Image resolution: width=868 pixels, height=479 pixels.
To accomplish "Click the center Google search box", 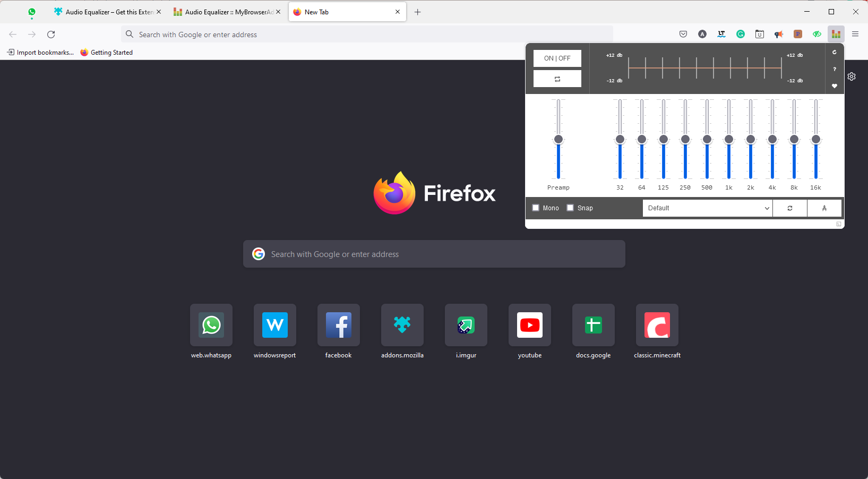I will [434, 254].
